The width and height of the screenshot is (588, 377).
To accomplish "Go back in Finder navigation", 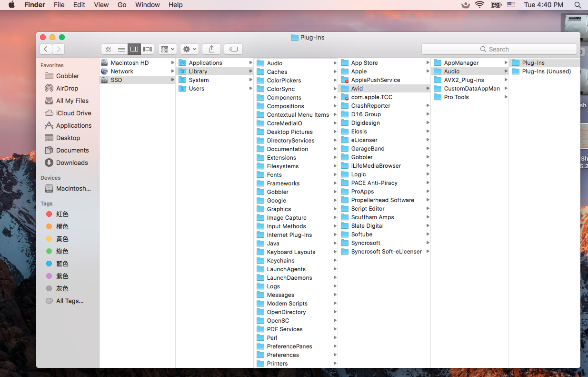I will pos(46,49).
